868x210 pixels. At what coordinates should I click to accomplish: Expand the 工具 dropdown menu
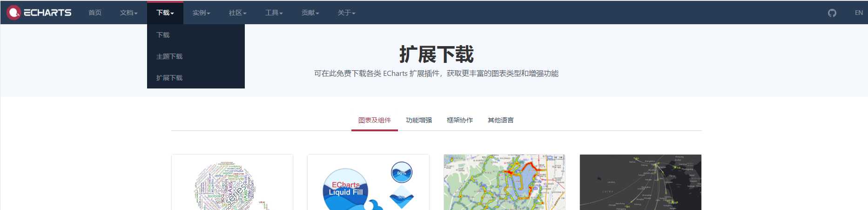pyautogui.click(x=274, y=13)
